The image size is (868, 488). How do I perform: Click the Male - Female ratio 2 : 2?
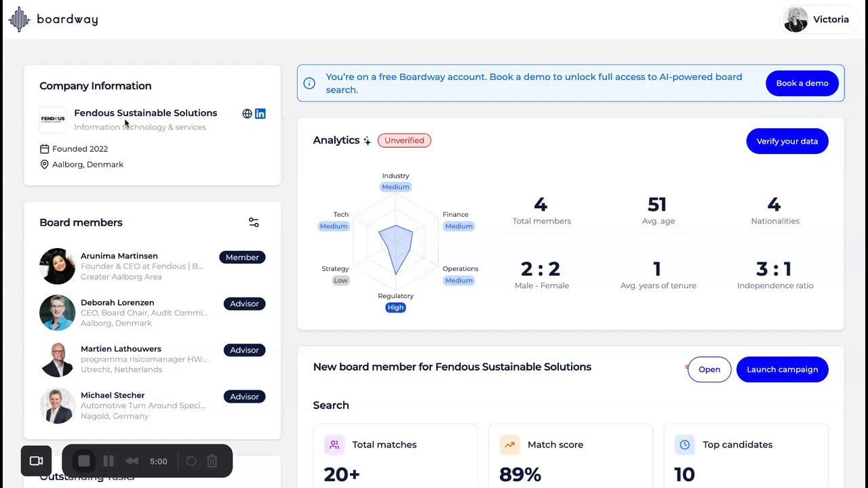[x=540, y=269]
